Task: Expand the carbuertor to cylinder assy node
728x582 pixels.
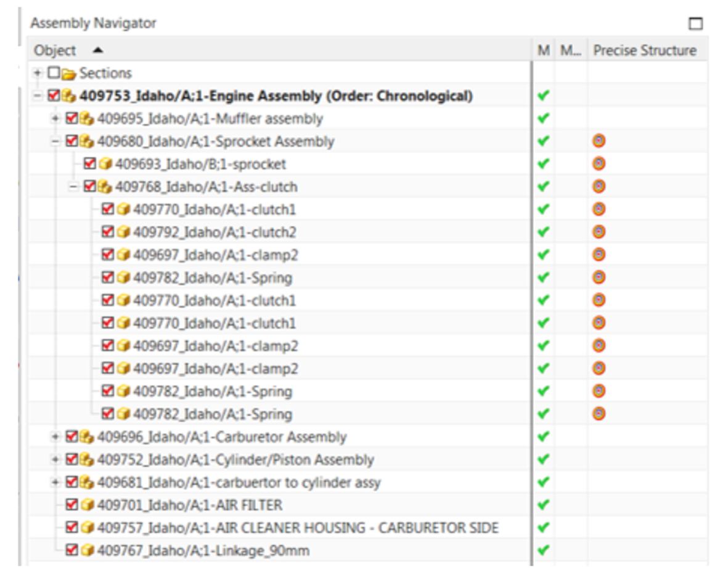Action: tap(55, 483)
